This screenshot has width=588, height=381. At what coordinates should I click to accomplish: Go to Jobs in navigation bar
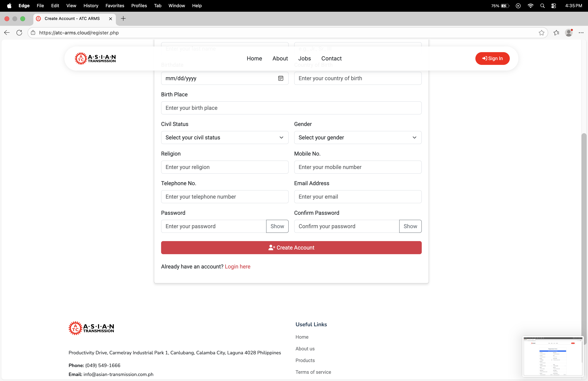click(x=304, y=59)
